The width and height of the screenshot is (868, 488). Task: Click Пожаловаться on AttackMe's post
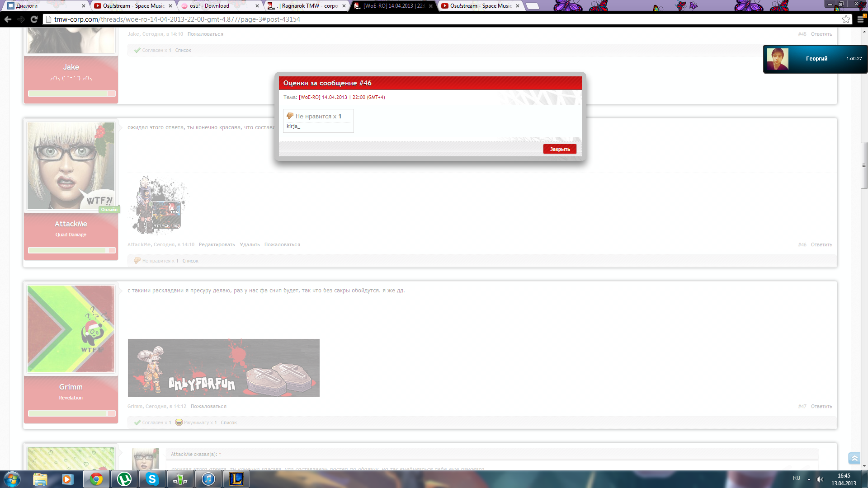[282, 244]
